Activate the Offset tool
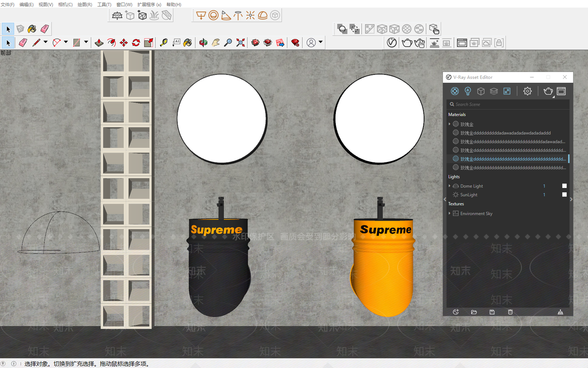Viewport: 588px width, 368px height. 111,43
